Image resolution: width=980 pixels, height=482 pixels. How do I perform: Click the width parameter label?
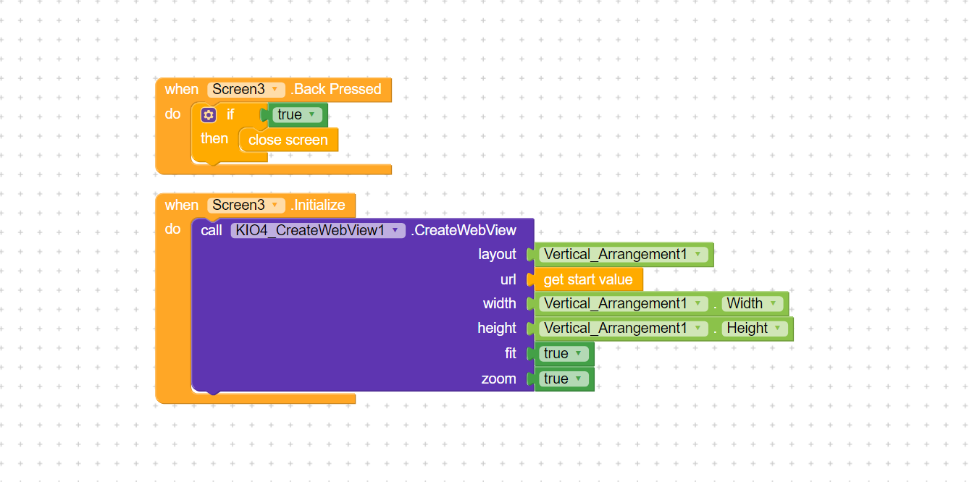[500, 304]
